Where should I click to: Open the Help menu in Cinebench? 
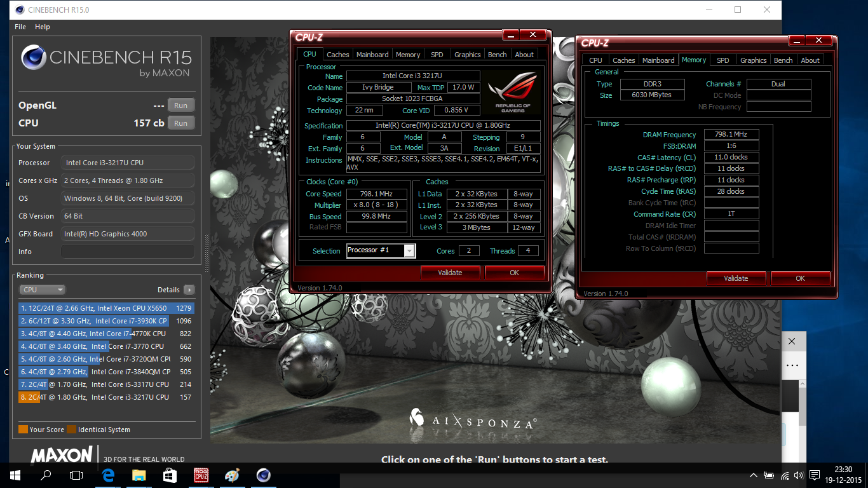[43, 27]
